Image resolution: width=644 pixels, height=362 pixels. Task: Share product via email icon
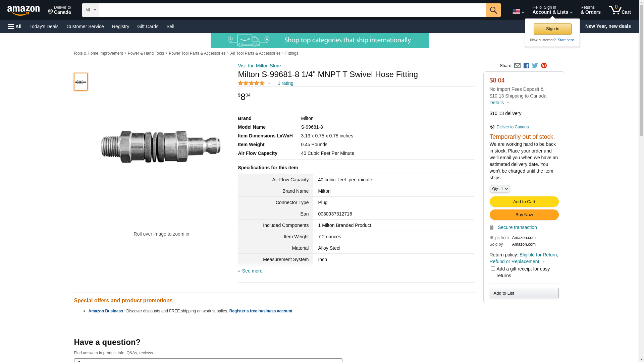[x=517, y=66]
